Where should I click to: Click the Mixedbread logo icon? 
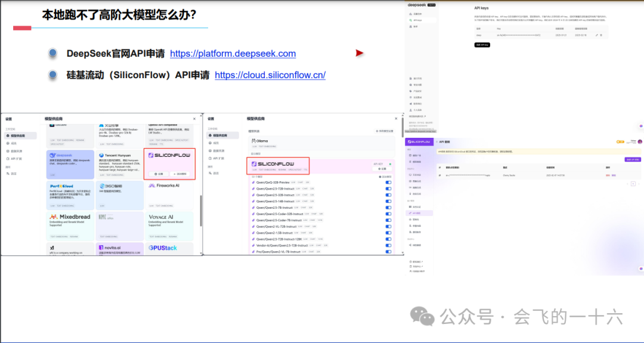pyautogui.click(x=53, y=217)
